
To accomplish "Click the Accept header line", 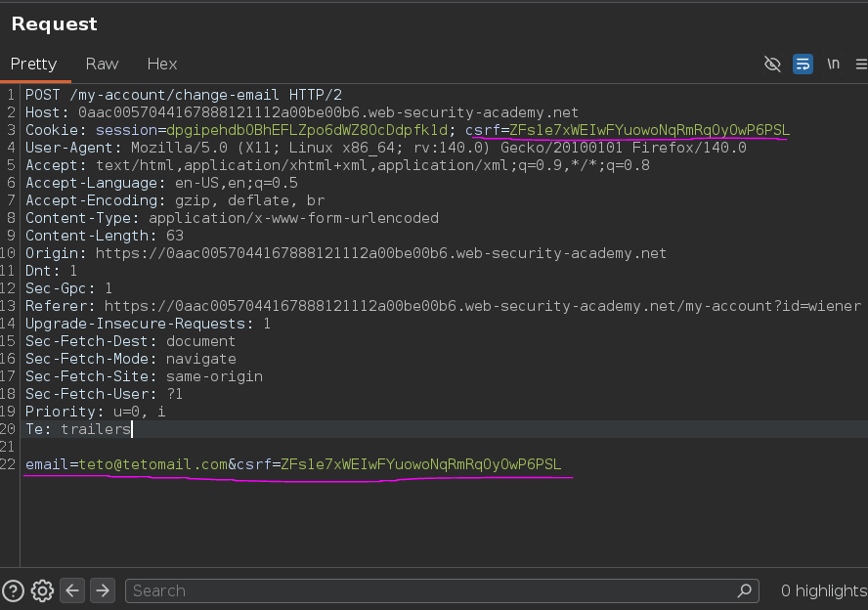I will click(x=337, y=165).
